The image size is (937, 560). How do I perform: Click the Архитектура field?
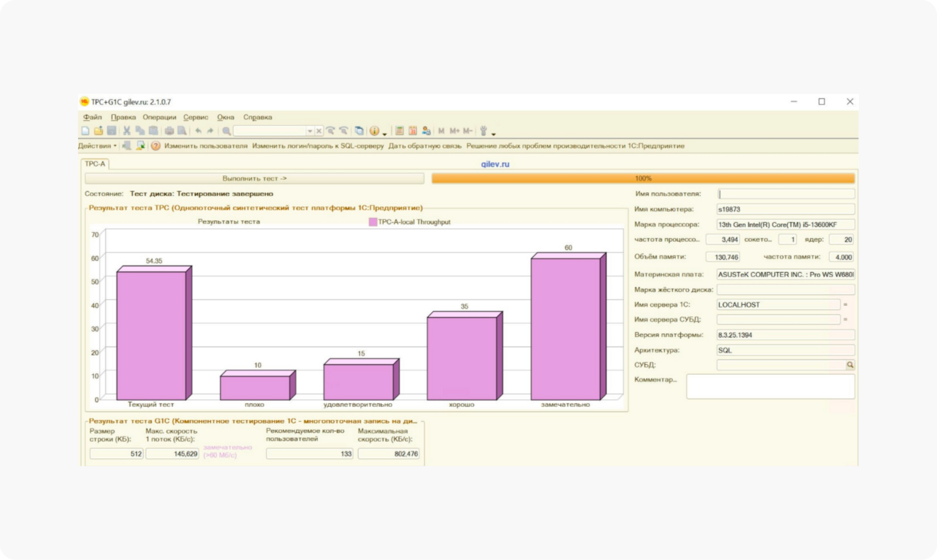tap(785, 350)
